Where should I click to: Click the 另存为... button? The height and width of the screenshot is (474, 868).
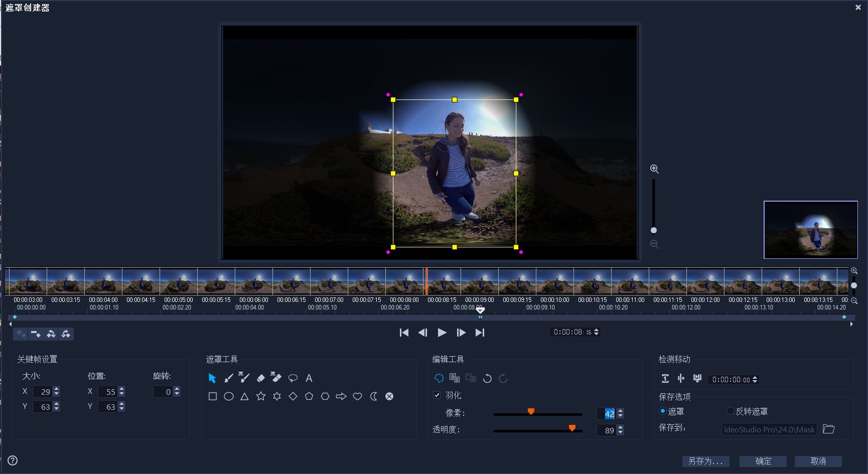(705, 461)
